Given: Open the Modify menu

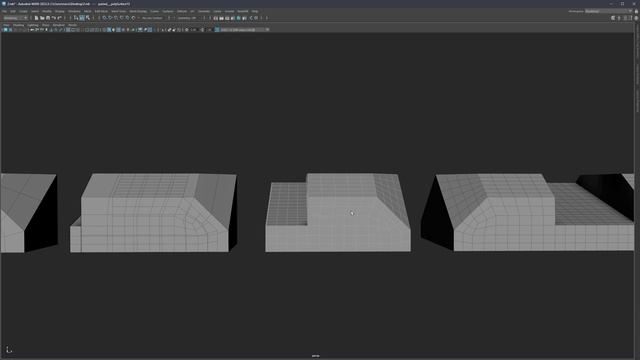Looking at the screenshot, I should point(47,11).
